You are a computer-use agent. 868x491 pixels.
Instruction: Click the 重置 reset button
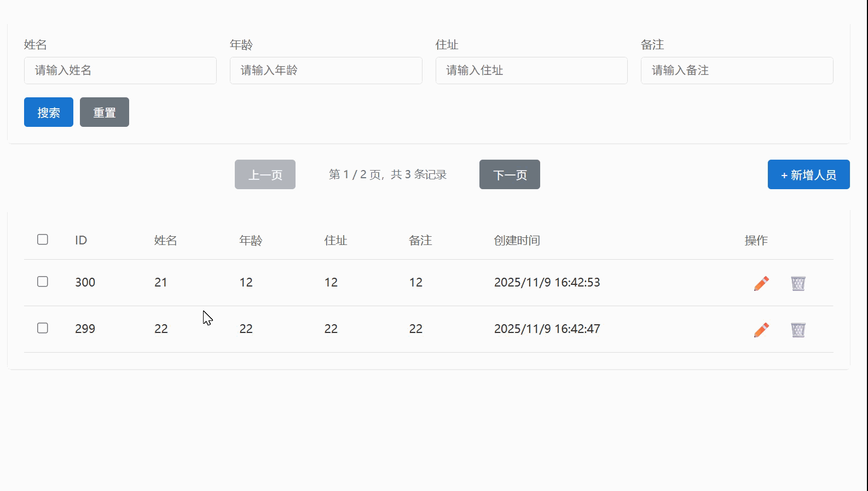point(105,112)
